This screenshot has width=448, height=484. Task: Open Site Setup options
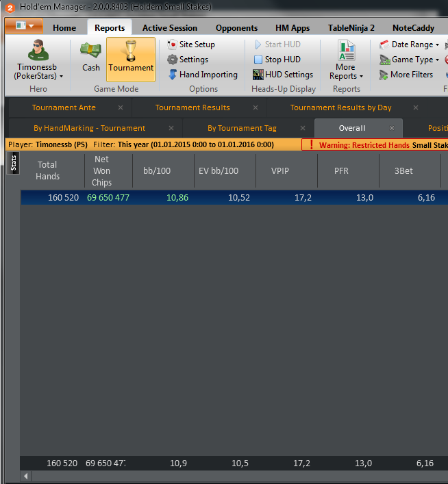(191, 44)
